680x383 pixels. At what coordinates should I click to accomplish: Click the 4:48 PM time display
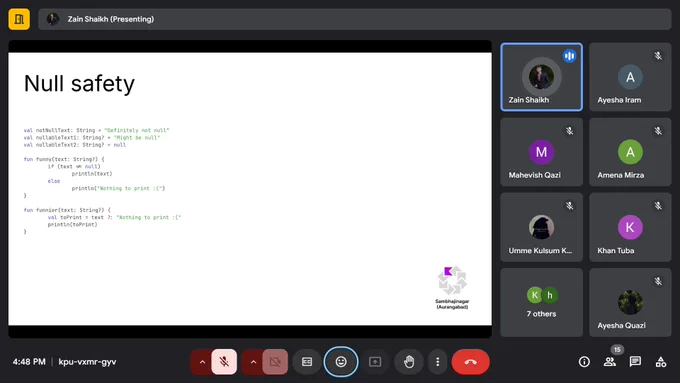pos(29,361)
